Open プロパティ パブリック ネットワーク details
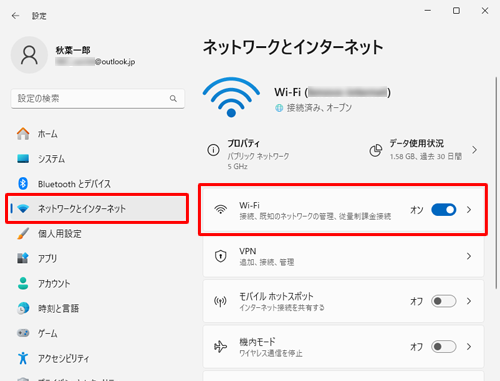 tap(248, 154)
